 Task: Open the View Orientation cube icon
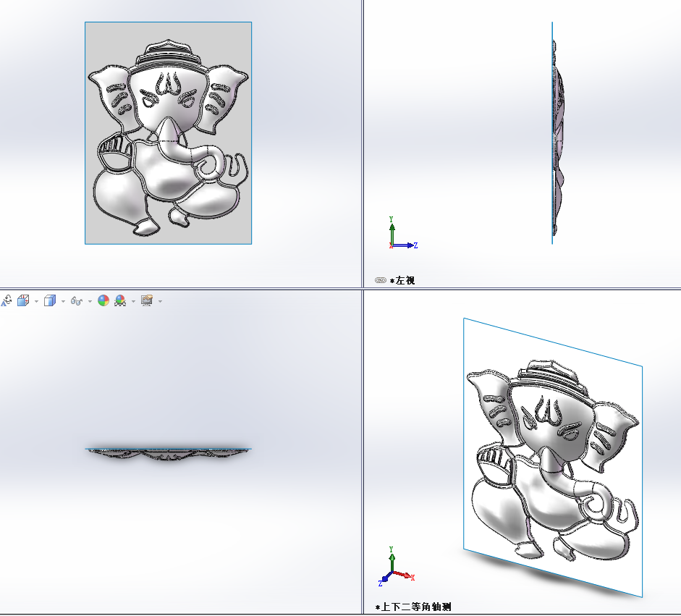click(x=23, y=300)
